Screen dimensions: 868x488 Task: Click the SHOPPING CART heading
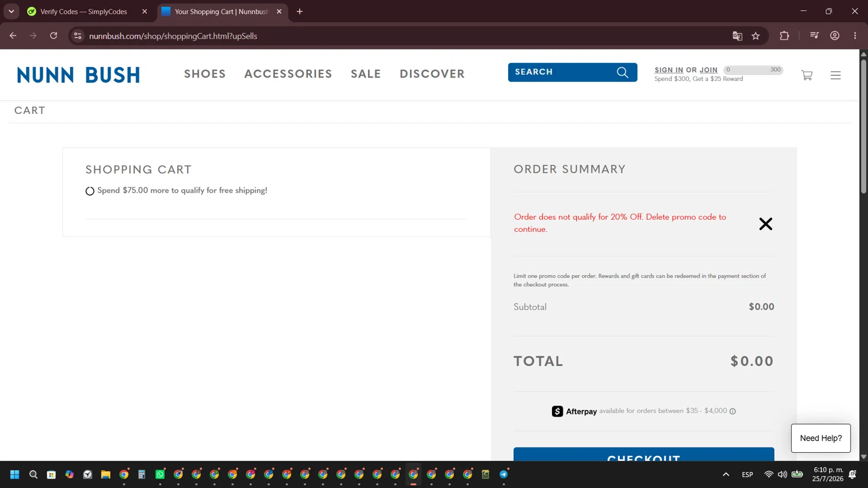[138, 170]
